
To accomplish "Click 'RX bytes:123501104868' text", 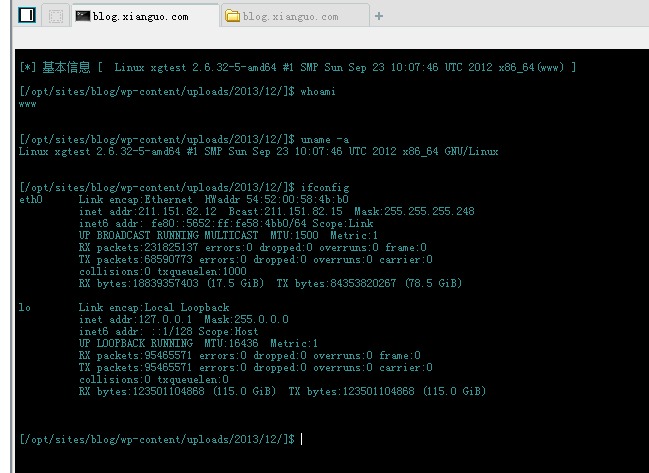I will click(x=142, y=391).
